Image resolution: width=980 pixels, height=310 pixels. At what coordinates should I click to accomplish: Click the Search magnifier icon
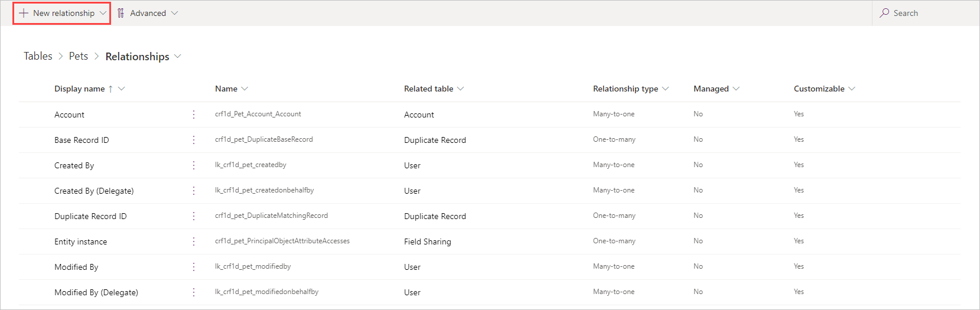[884, 13]
